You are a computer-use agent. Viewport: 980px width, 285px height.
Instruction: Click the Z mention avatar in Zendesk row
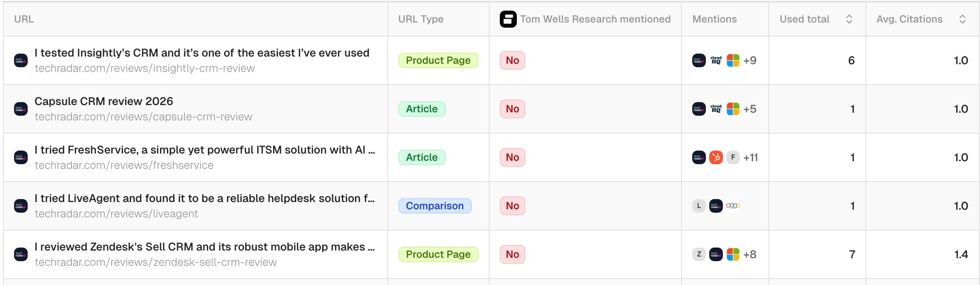[699, 254]
